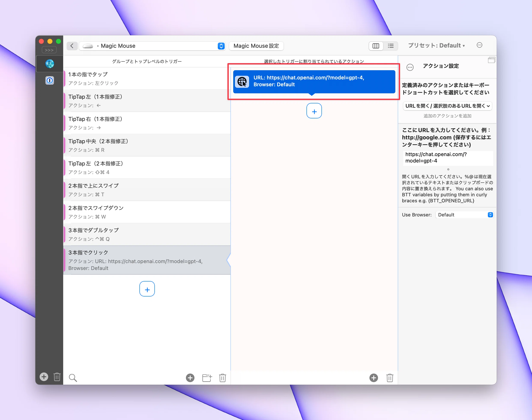Select the global globe app in sidebar
Viewport: 532px width, 420px height.
(50, 64)
